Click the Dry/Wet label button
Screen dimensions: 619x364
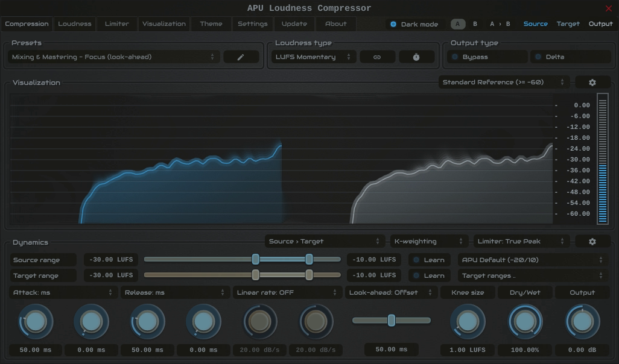point(525,293)
